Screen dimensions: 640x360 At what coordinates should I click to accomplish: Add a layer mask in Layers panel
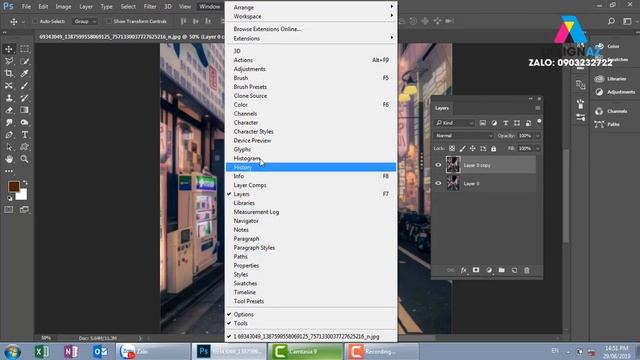[x=476, y=270]
